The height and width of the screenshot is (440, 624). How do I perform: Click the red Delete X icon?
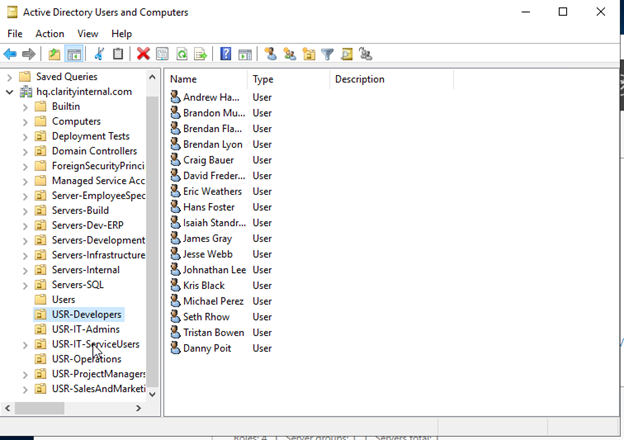pos(143,54)
